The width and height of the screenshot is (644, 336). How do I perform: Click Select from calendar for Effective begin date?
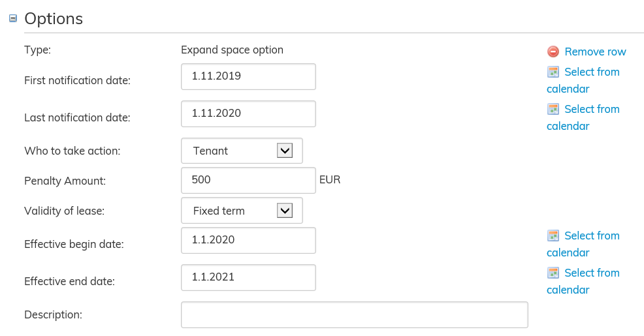591,236
